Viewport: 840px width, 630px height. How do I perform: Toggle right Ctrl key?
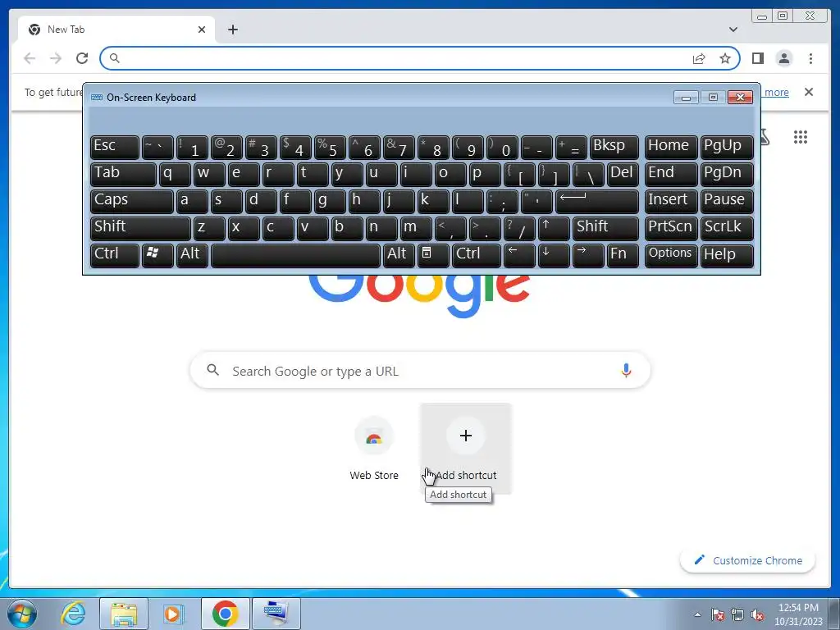(477, 255)
